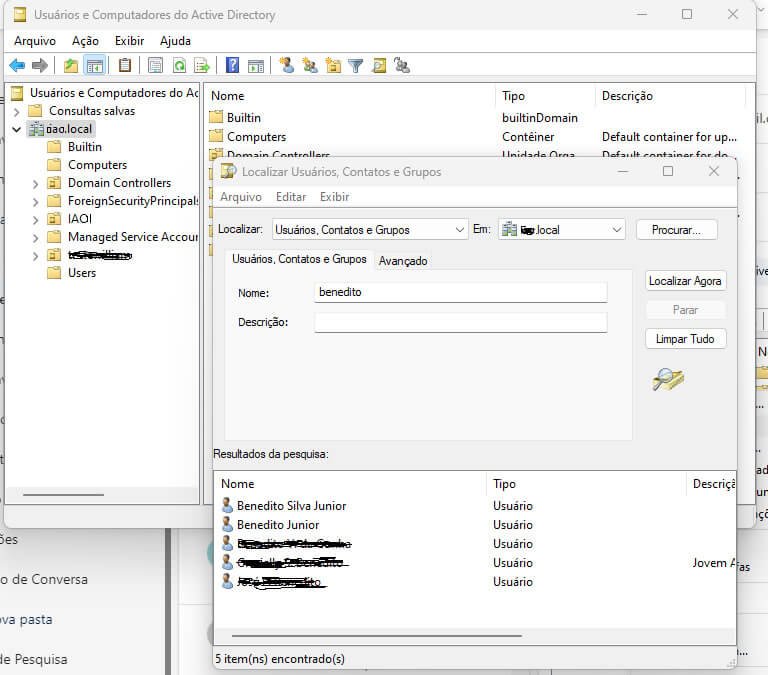The width and height of the screenshot is (768, 675).
Task: Click the Active Directory window title icon
Action: click(20, 15)
